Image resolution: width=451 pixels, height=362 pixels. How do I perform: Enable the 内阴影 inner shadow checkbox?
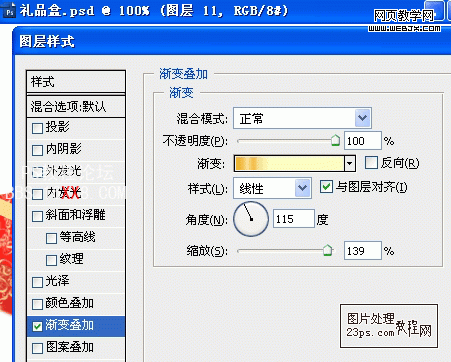[37, 150]
